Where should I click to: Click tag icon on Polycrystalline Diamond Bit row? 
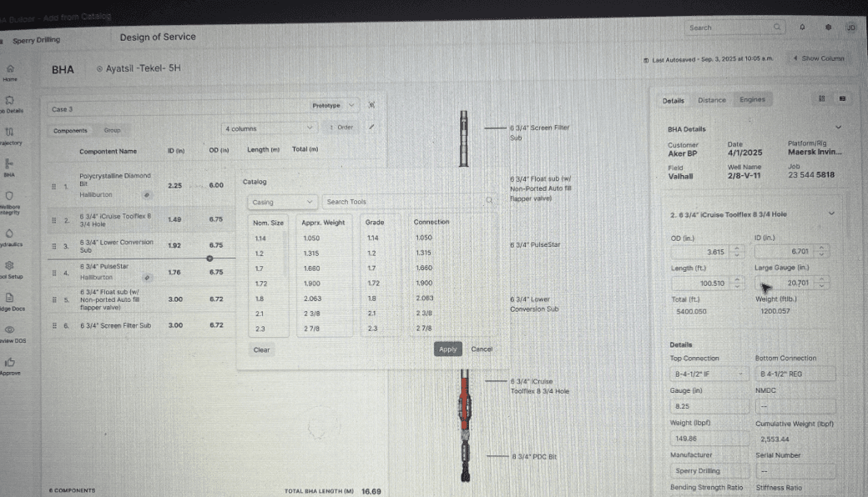(x=147, y=195)
